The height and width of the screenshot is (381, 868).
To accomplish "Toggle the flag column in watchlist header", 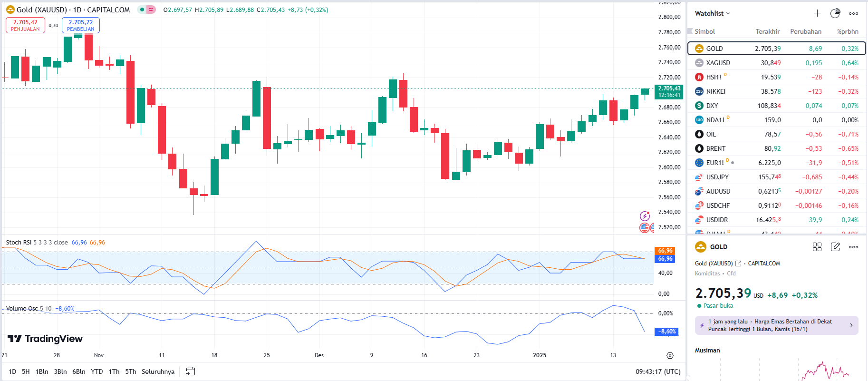I will tap(690, 31).
